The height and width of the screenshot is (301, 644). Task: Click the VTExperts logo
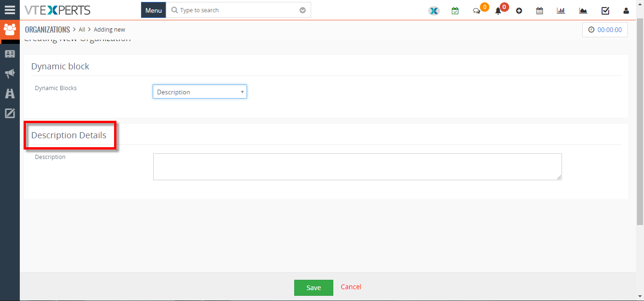tap(57, 10)
